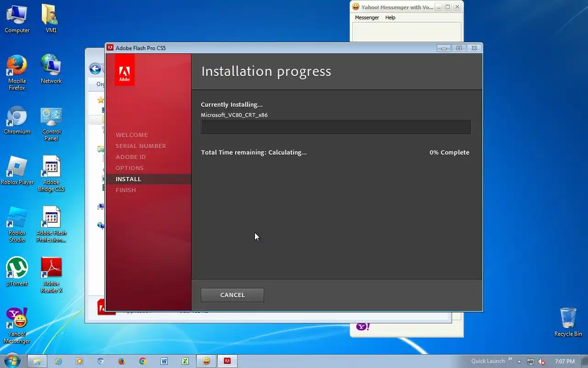The image size is (588, 368).
Task: Click the Total Time remaining text
Action: [x=254, y=152]
